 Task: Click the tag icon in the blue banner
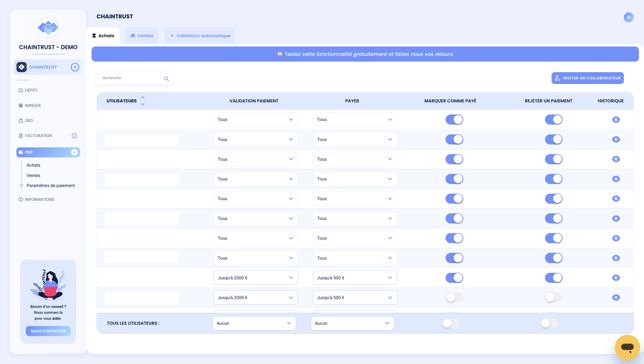pyautogui.click(x=280, y=54)
